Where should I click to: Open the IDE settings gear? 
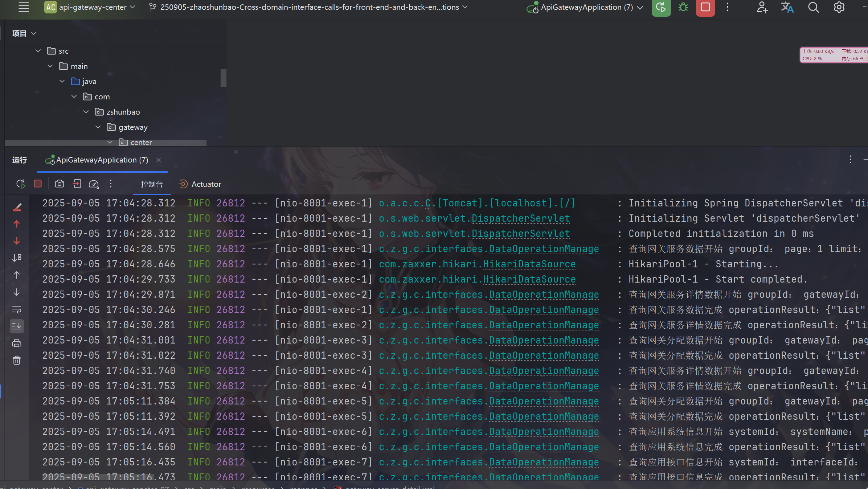839,7
